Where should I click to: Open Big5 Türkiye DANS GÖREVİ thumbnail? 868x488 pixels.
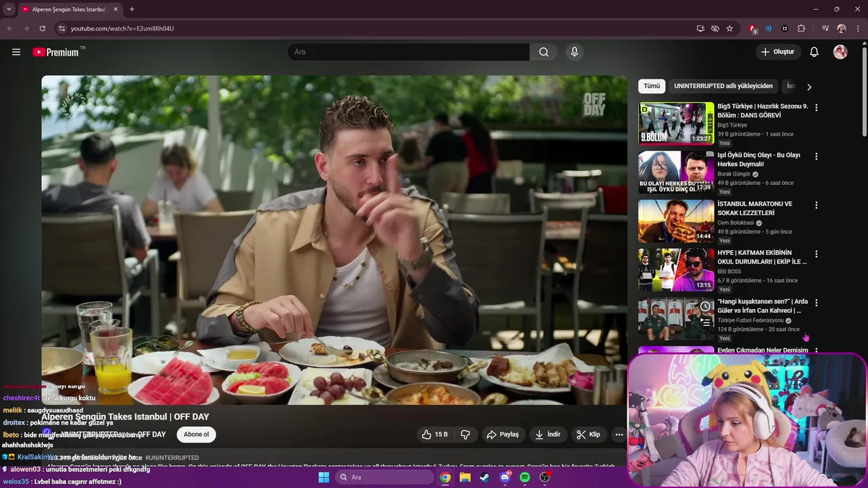click(676, 123)
